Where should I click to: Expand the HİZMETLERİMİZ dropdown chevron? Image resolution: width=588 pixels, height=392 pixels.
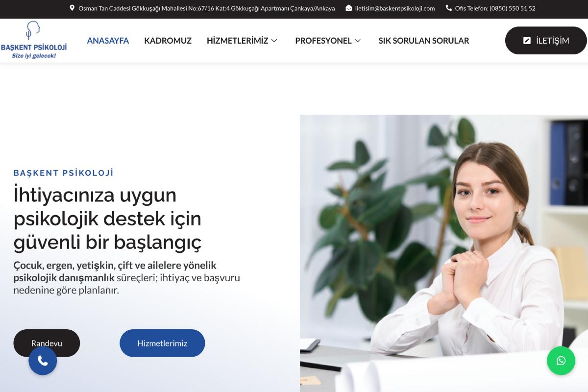pos(274,41)
